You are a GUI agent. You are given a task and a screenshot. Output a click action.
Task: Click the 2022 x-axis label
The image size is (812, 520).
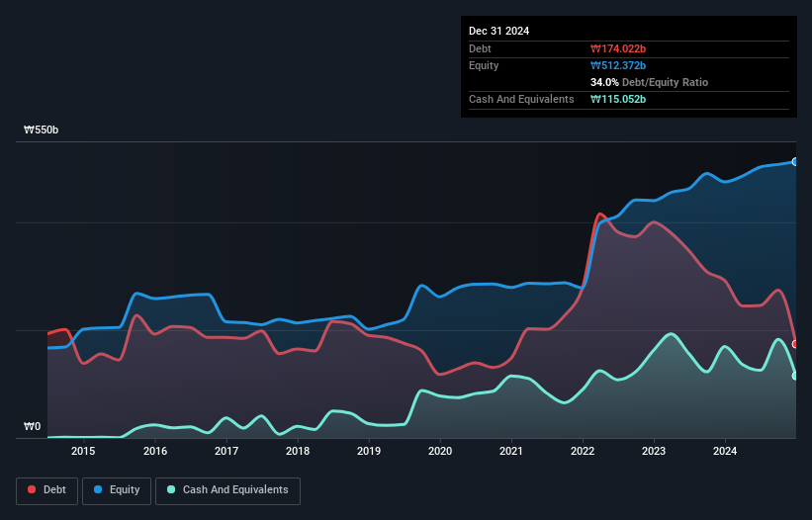[583, 451]
